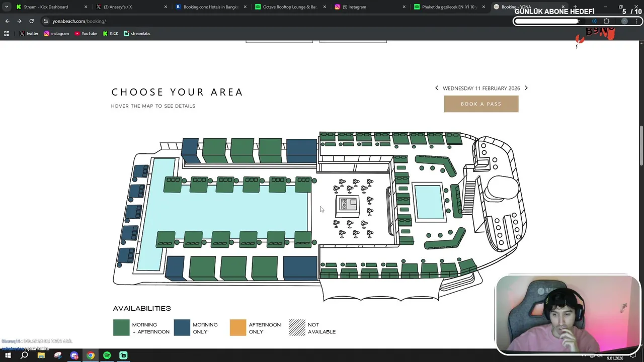Click the Book a Pass button
Image resolution: width=644 pixels, height=362 pixels.
481,104
